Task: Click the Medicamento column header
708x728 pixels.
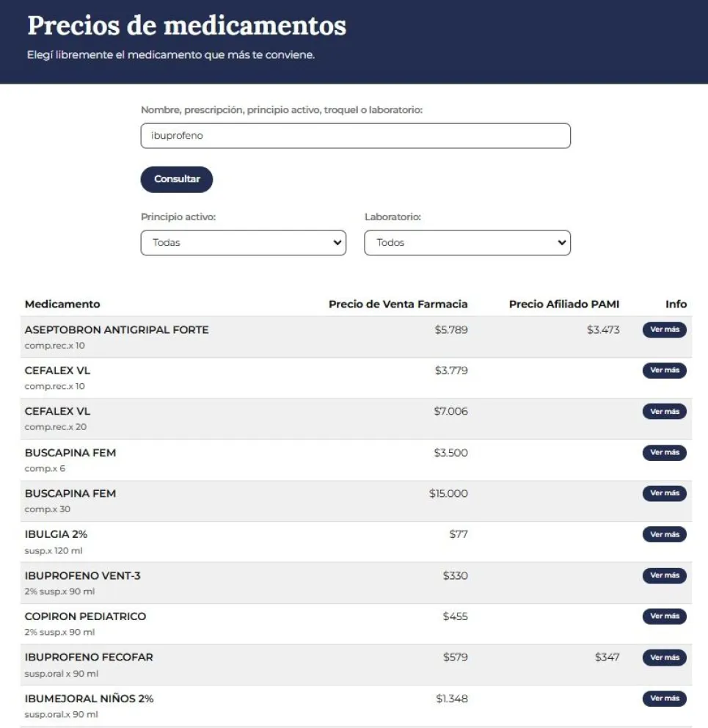Action: (62, 304)
